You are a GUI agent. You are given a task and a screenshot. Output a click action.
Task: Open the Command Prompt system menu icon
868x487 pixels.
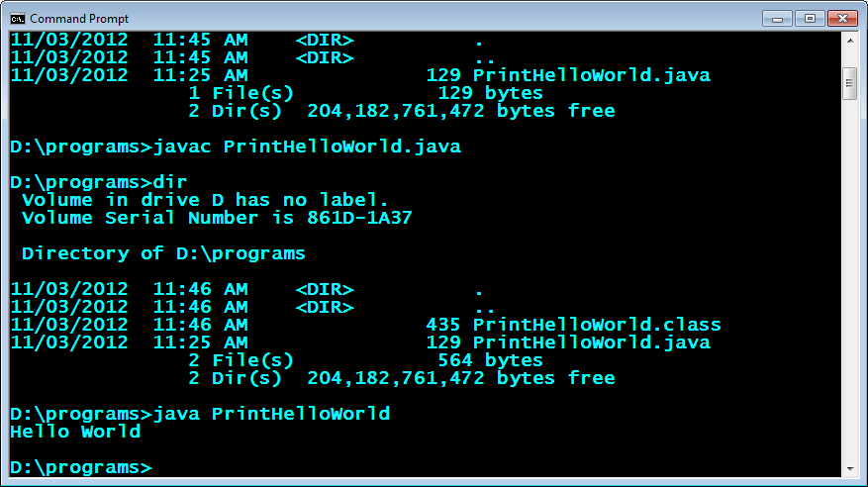(x=17, y=18)
